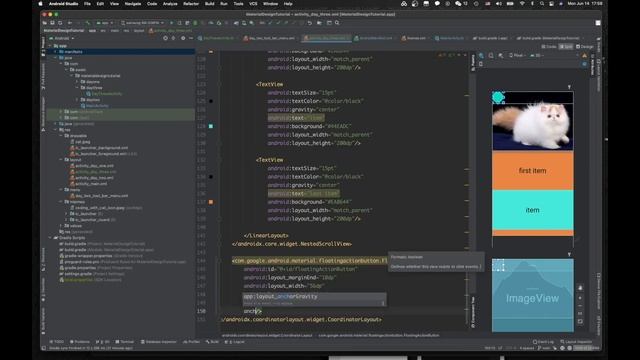Screen dimensions: 640x360
Task: Open the Android project view dropdown
Action: tap(62, 38)
